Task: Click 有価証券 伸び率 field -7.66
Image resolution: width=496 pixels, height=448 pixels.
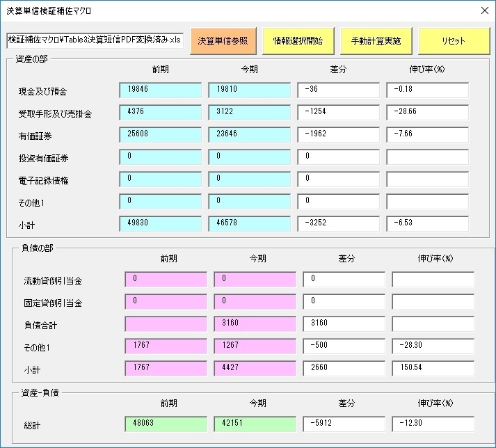Action: tap(427, 135)
